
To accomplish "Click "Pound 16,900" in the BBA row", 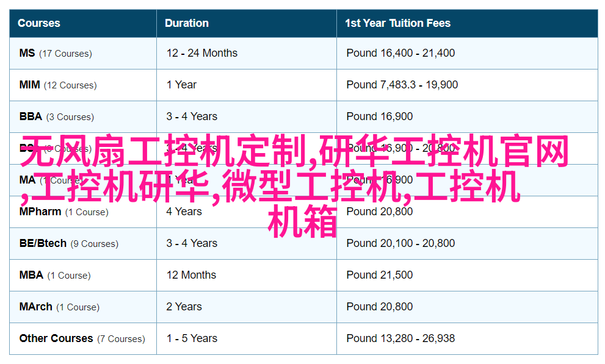I will [380, 116].
